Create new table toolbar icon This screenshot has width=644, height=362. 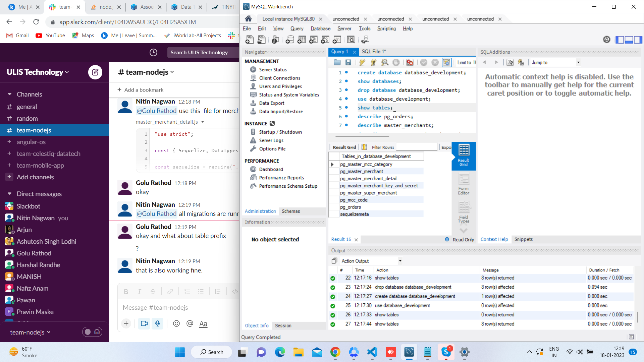pyautogui.click(x=302, y=40)
